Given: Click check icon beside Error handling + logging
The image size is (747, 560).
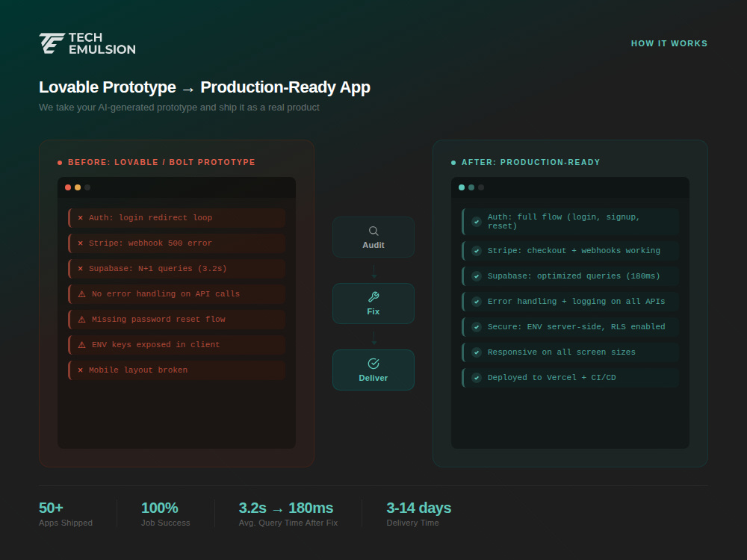Looking at the screenshot, I should [477, 302].
